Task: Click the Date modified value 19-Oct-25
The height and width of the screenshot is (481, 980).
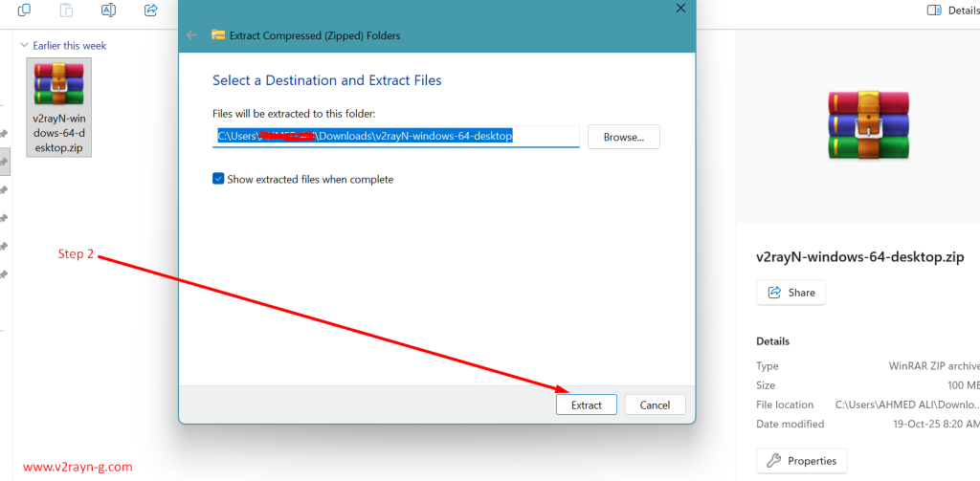Action: (936, 425)
